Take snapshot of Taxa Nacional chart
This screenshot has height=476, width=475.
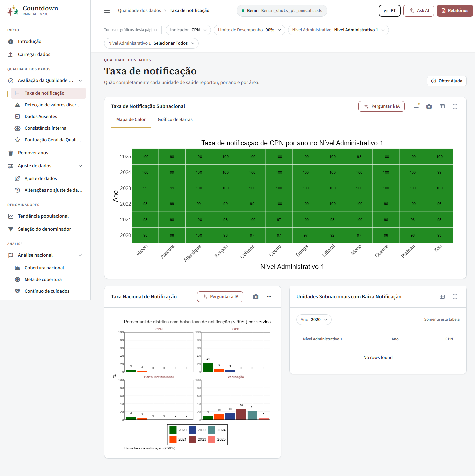click(x=256, y=297)
